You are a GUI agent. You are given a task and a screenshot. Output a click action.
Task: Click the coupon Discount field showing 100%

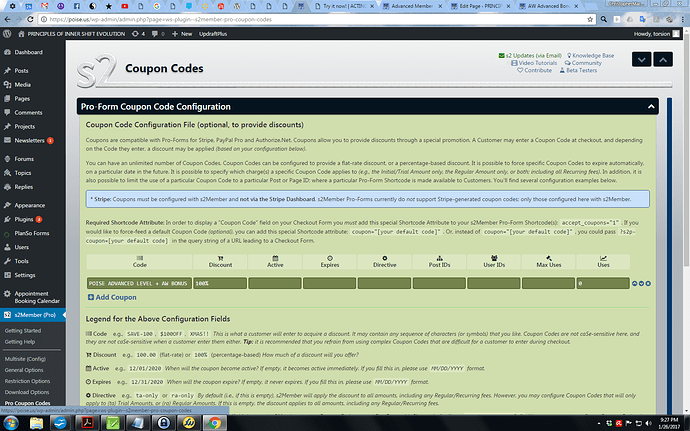(220, 283)
